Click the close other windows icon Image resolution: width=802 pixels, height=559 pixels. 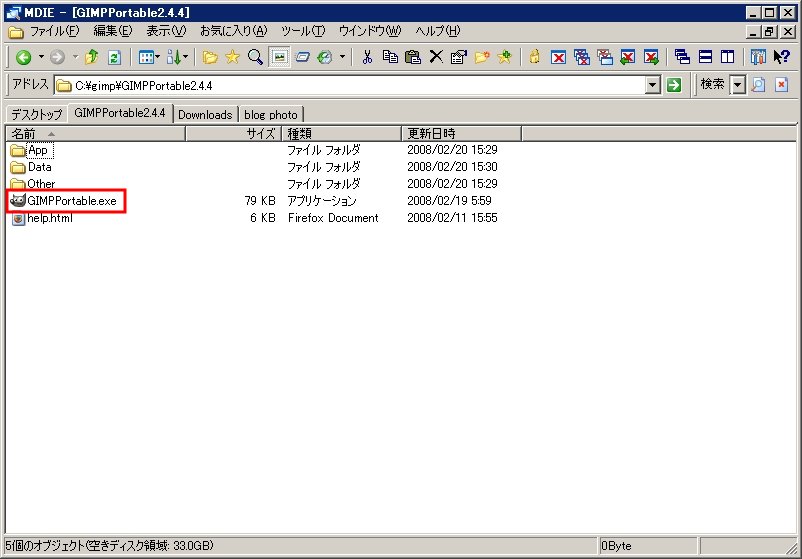tap(605, 57)
